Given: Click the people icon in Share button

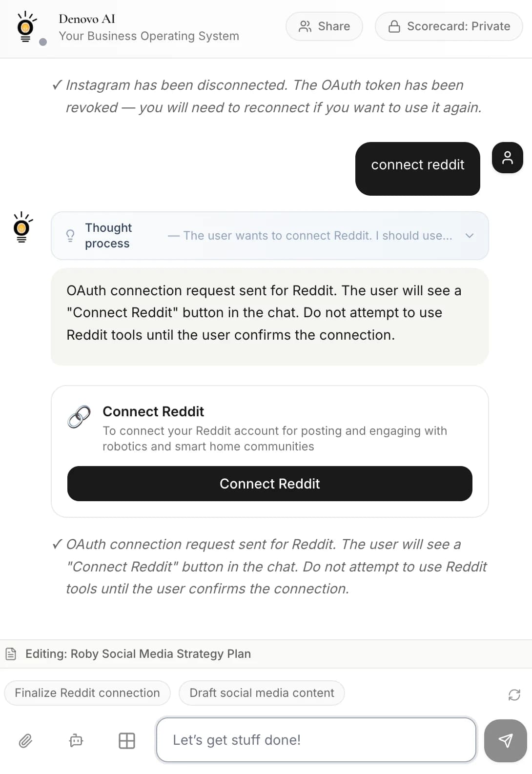Looking at the screenshot, I should point(306,26).
